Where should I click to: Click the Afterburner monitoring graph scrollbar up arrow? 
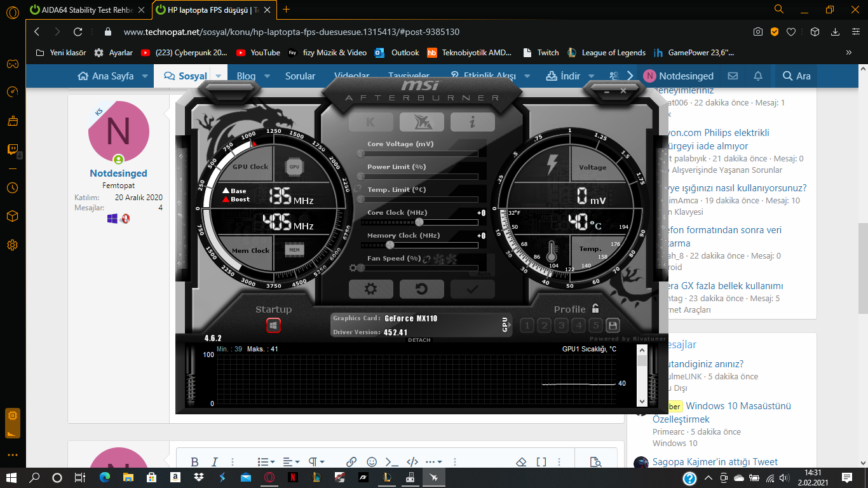pyautogui.click(x=642, y=350)
